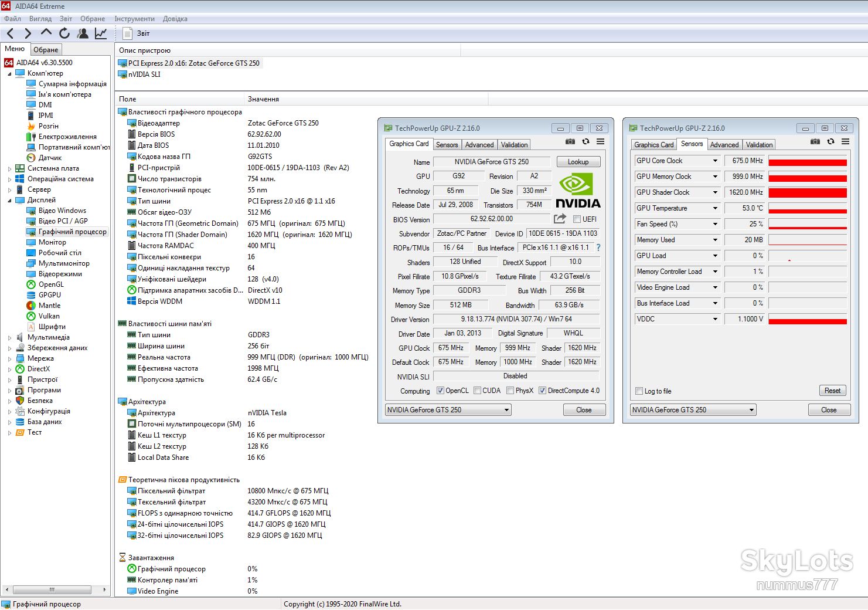Click the Звіт report toolbar button
This screenshot has width=868, height=610.
click(x=136, y=33)
